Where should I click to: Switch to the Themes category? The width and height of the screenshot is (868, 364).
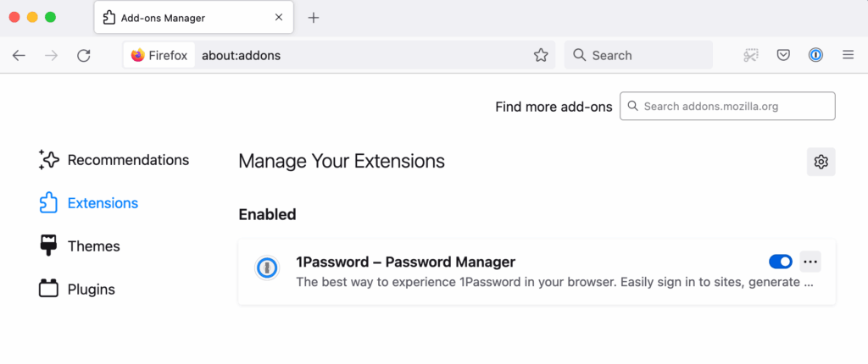[79, 246]
